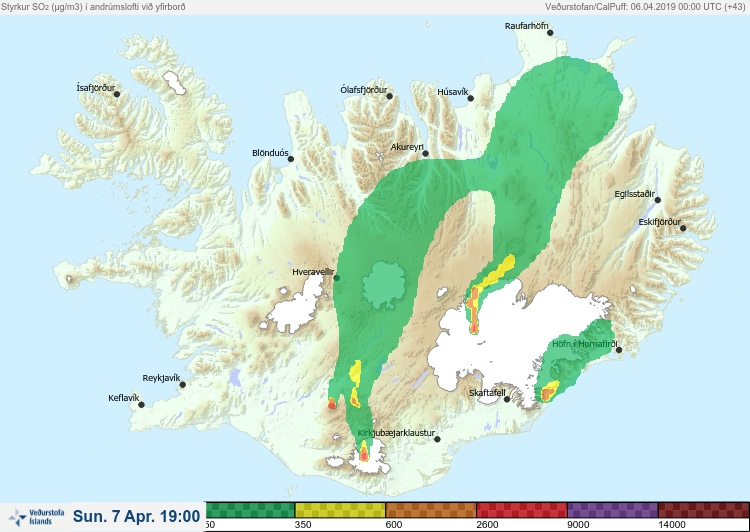Click the Veðurstofa Íslands logo

(37, 517)
